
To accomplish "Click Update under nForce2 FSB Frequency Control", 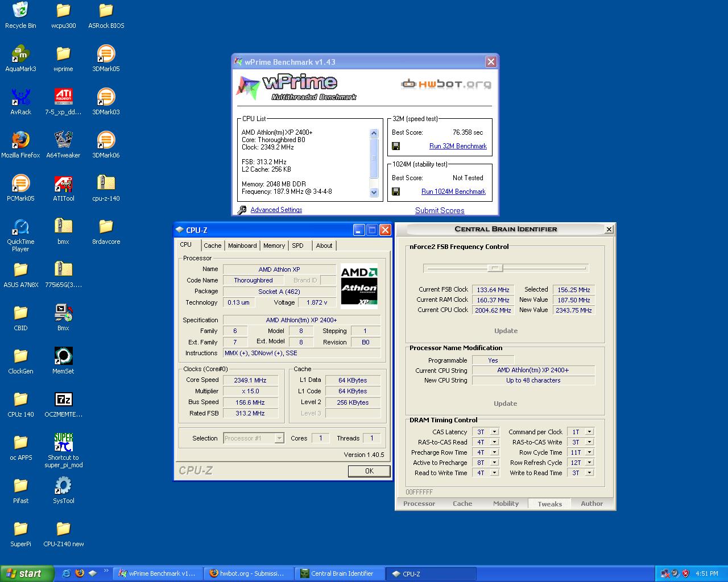I will [x=506, y=331].
